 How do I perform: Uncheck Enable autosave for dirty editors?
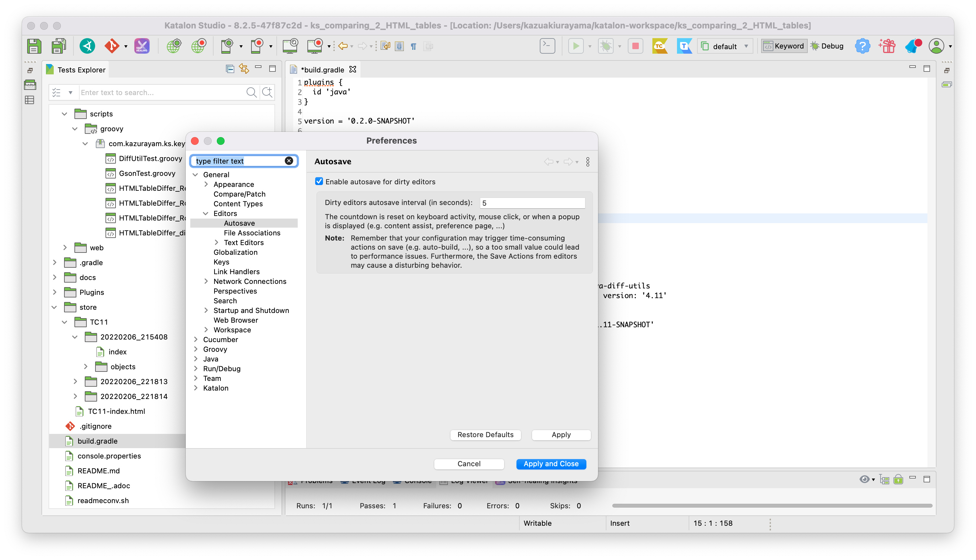(319, 181)
